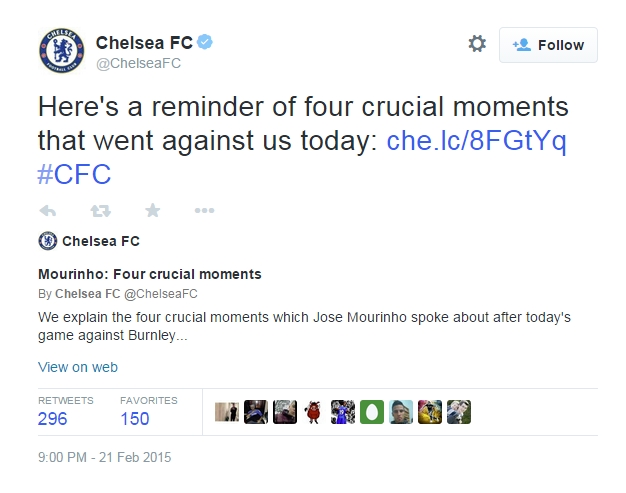Click 'View on web' link
Viewport: 626px width, 493px height.
[x=78, y=367]
